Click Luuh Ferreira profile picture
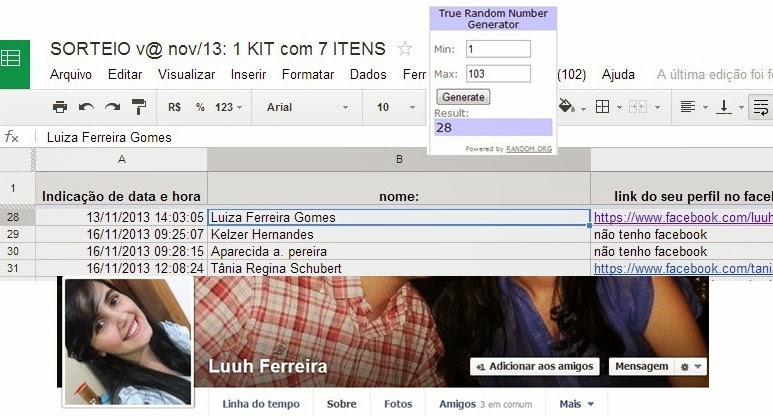This screenshot has width=773, height=416. [128, 342]
